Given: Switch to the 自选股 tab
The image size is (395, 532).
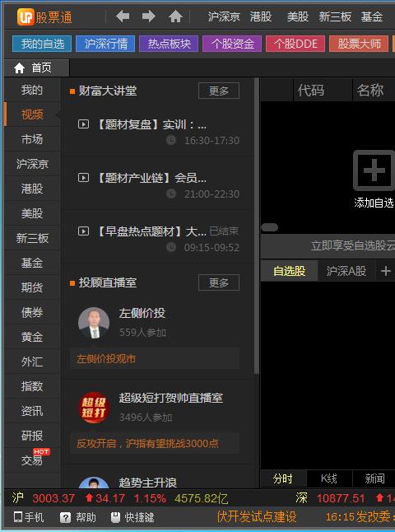Looking at the screenshot, I should (x=289, y=271).
